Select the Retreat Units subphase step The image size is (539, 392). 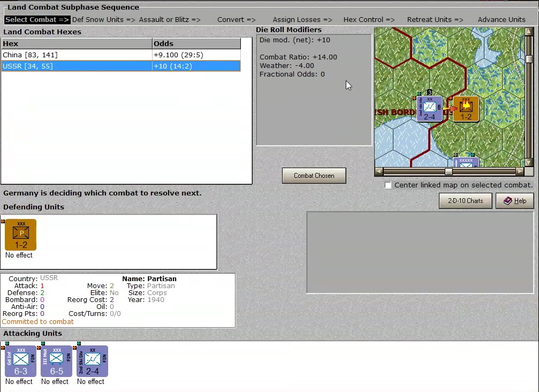click(435, 20)
